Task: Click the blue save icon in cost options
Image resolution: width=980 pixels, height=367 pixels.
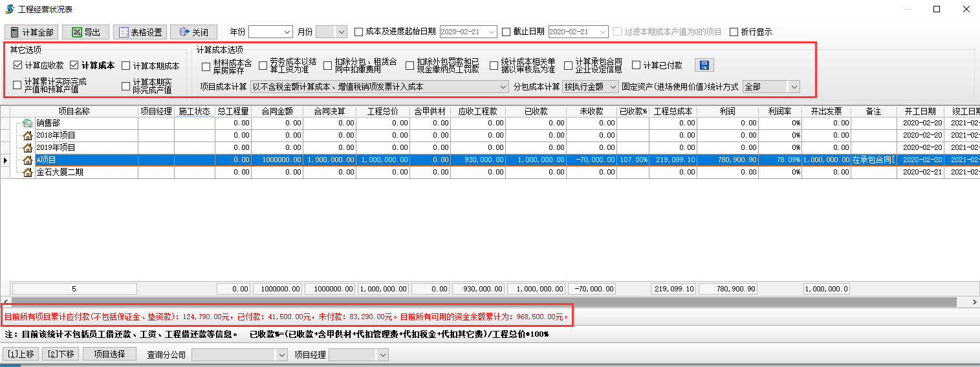Action: pyautogui.click(x=704, y=65)
